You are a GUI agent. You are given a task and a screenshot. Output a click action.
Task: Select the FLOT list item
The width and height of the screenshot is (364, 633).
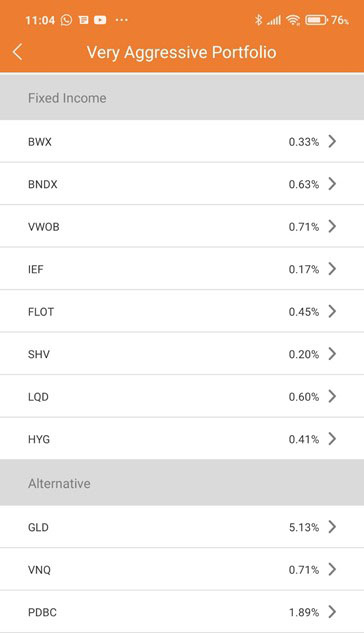182,311
